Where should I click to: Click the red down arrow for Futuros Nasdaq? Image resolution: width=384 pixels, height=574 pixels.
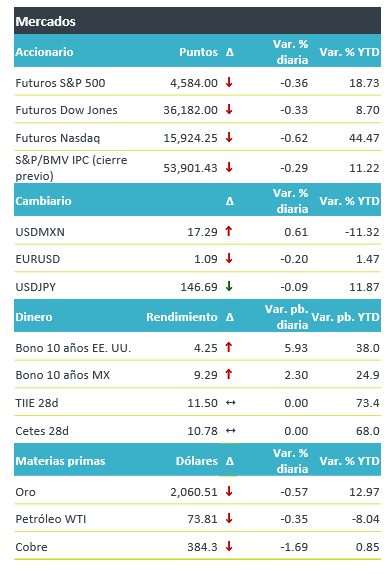(229, 137)
